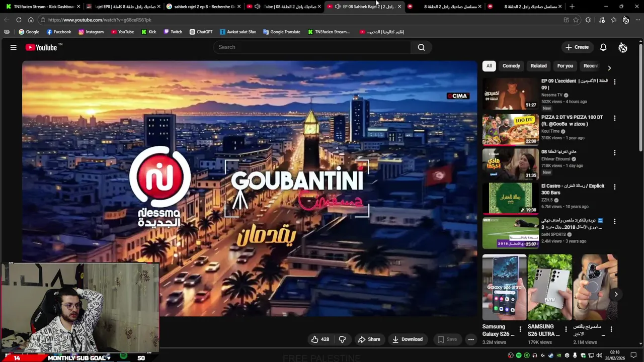The height and width of the screenshot is (362, 644).
Task: Open the YouTube guide hamburger menu
Action: point(14,47)
